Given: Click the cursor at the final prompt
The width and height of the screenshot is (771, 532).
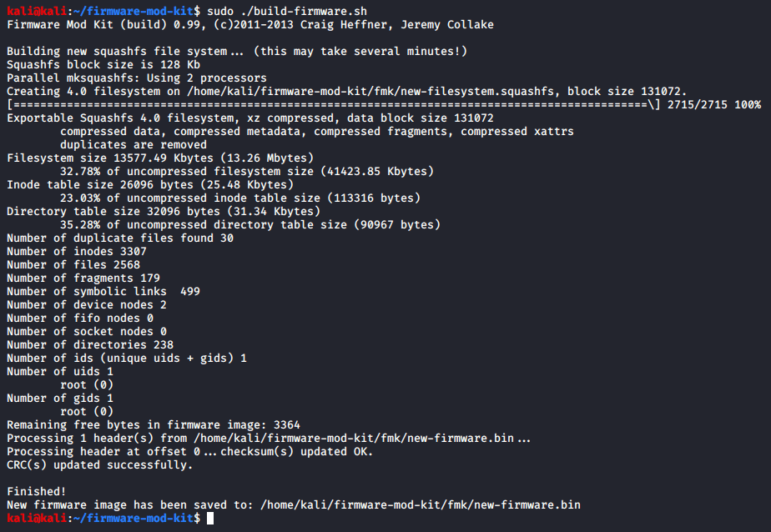Looking at the screenshot, I should (x=211, y=519).
